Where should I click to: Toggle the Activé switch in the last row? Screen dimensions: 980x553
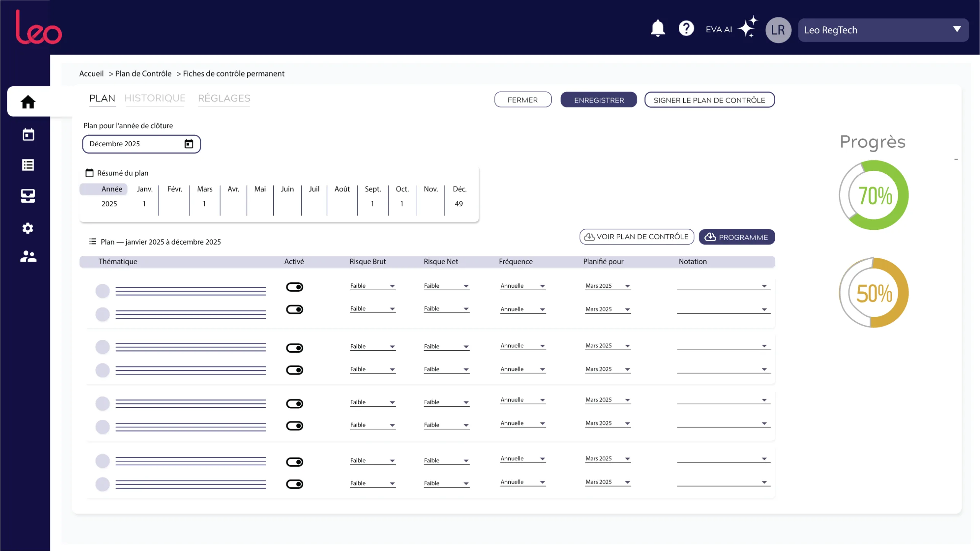pos(294,484)
